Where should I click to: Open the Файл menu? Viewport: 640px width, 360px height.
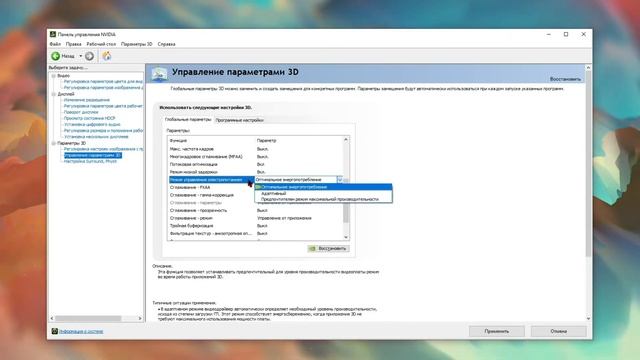[x=55, y=44]
